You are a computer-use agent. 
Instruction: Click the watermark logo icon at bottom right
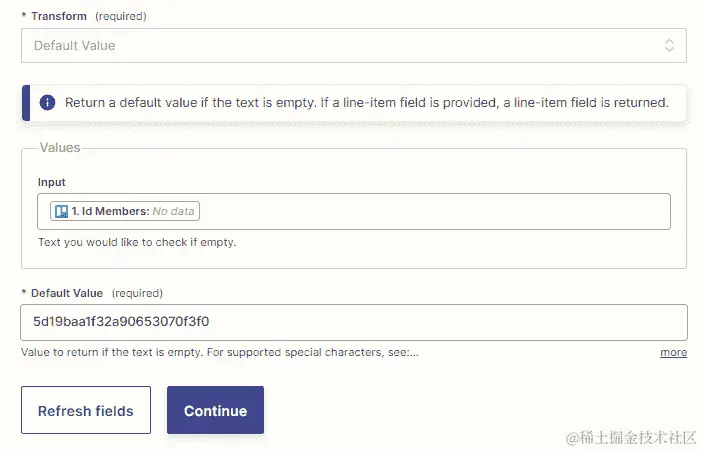pyautogui.click(x=573, y=437)
